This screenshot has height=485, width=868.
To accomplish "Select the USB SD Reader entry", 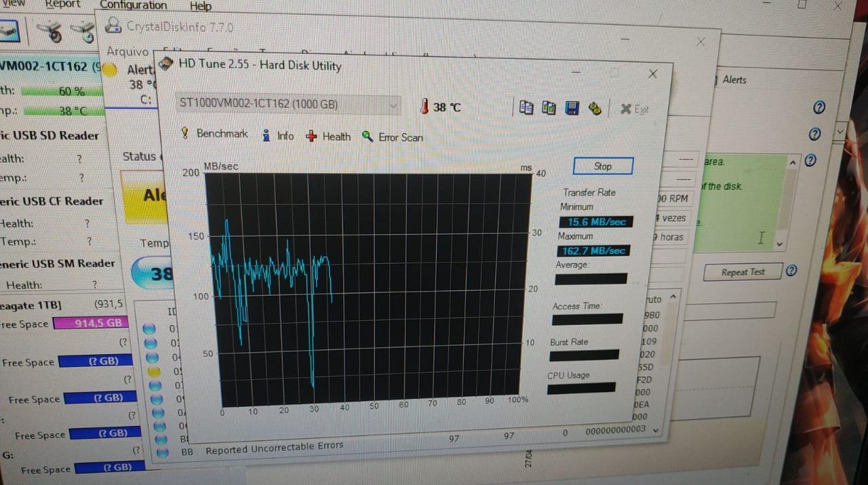I will tap(50, 136).
